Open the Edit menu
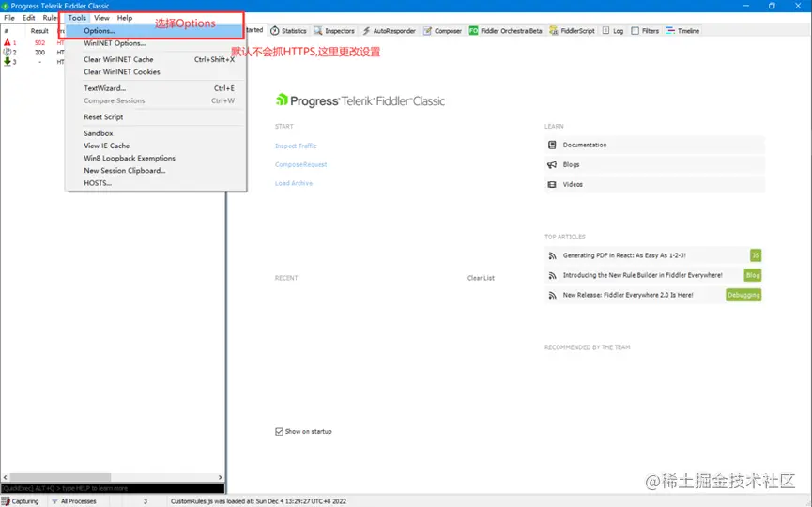Screen dimensions: 812x507 coord(28,18)
